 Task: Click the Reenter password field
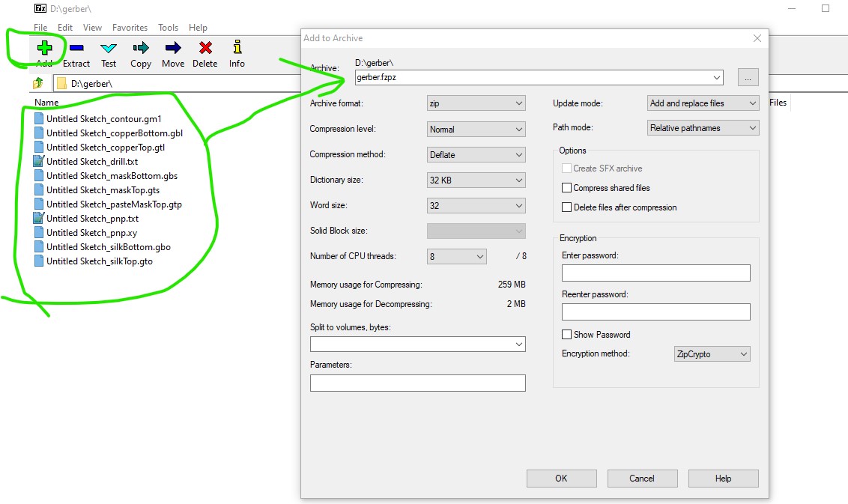(x=656, y=312)
